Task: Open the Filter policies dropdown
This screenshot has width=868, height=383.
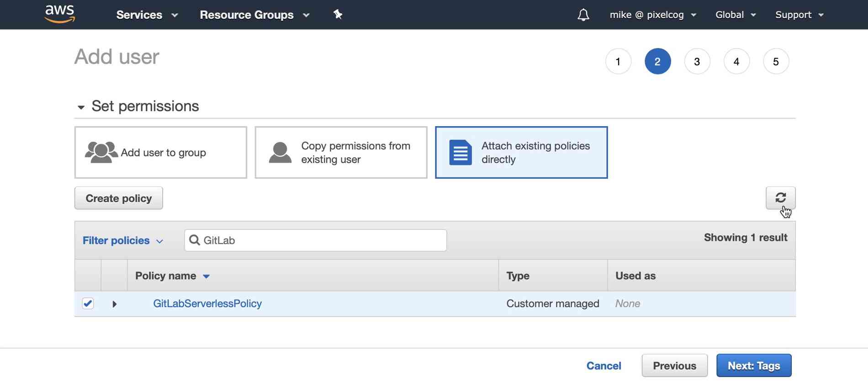Action: (x=122, y=240)
